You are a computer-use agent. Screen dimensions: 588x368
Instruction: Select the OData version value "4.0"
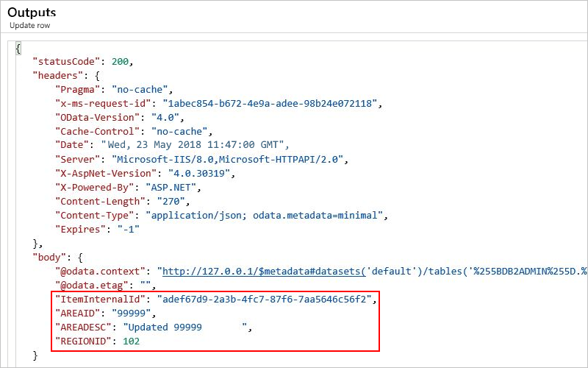pos(165,118)
